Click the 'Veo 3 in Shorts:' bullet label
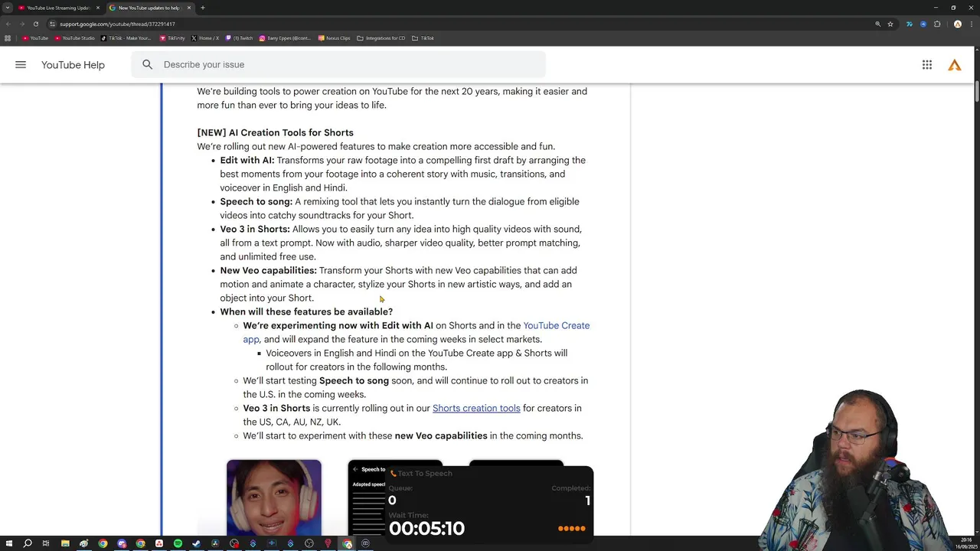The width and height of the screenshot is (980, 551). click(x=255, y=229)
